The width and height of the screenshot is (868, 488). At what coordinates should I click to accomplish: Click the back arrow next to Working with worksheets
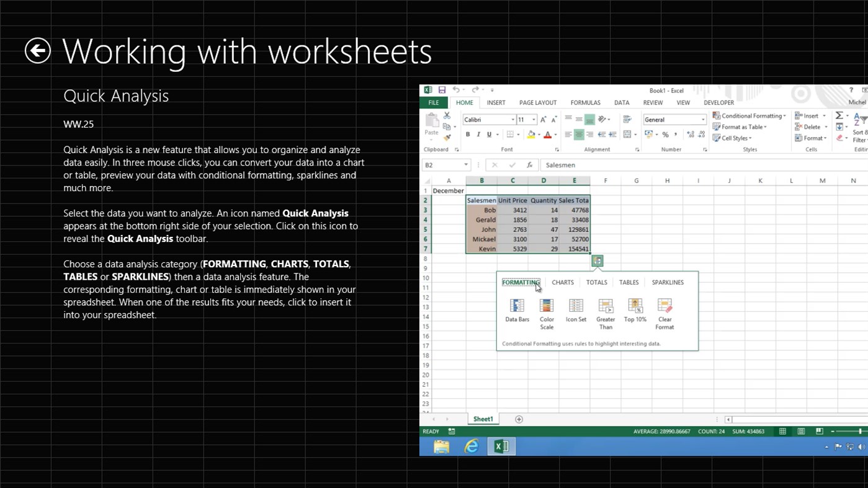[x=37, y=50]
